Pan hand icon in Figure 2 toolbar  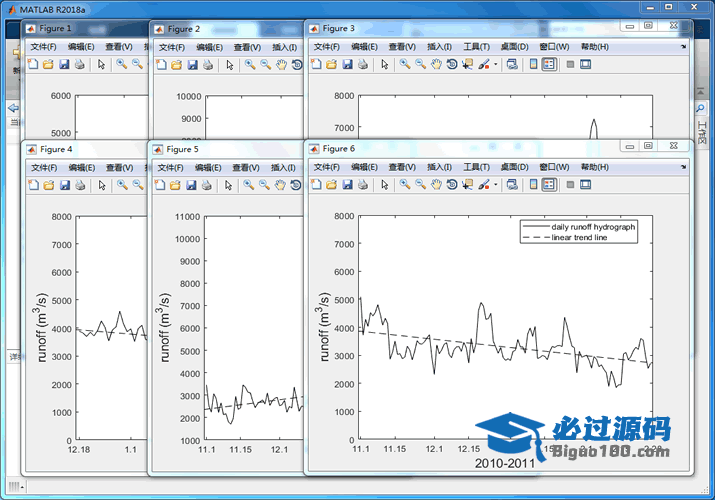[281, 65]
